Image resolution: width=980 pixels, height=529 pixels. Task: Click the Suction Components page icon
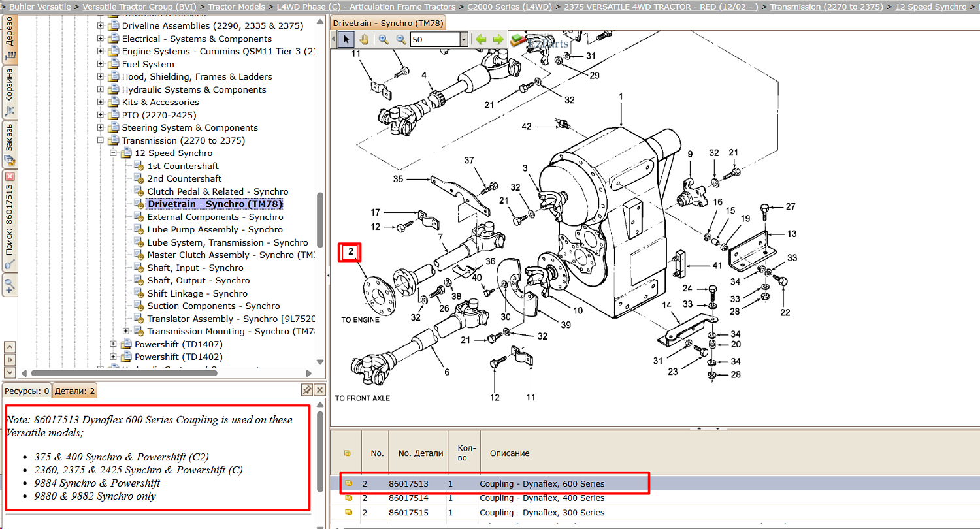(x=139, y=306)
